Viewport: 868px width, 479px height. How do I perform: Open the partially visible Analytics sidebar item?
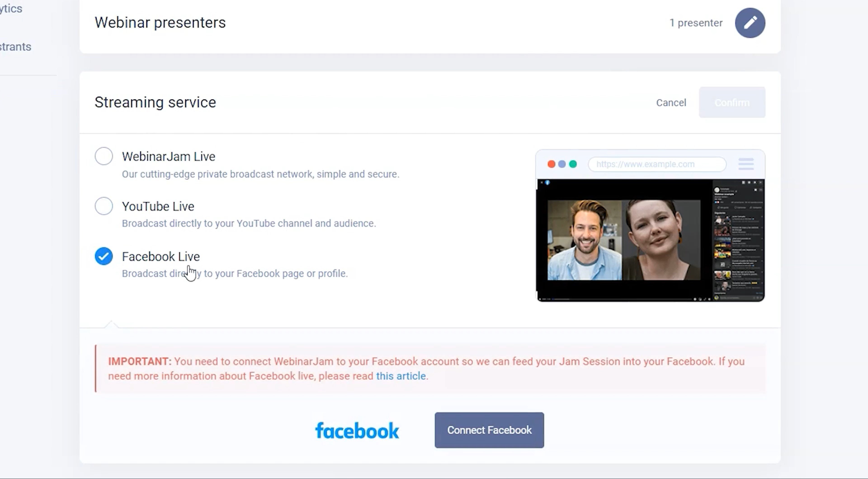pyautogui.click(x=11, y=8)
